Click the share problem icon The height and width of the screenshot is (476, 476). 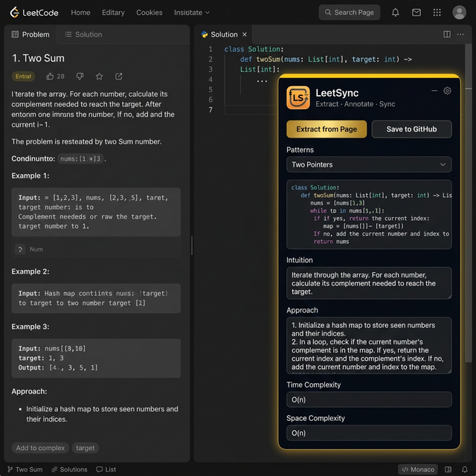(119, 76)
